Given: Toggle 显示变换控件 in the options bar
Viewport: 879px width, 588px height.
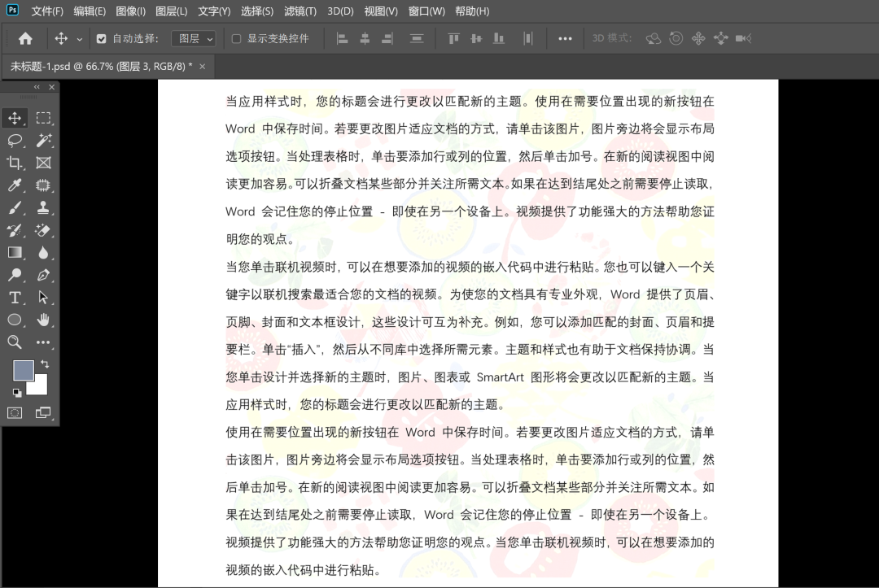Looking at the screenshot, I should click(235, 38).
